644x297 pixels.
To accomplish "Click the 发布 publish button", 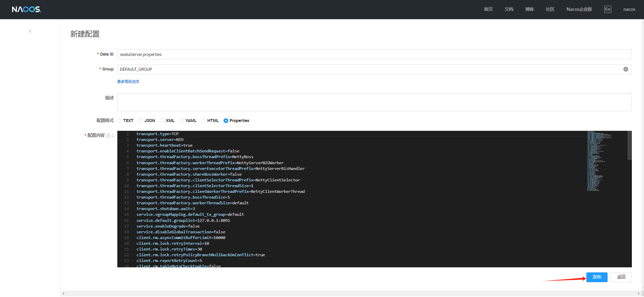I will tap(597, 277).
